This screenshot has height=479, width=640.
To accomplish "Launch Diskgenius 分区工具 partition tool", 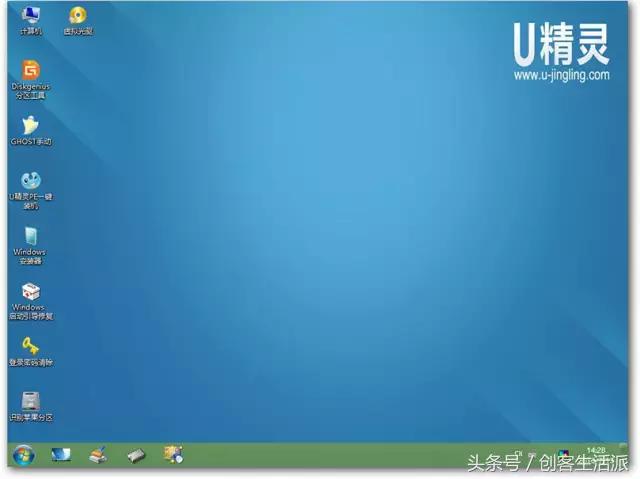I will tap(31, 80).
